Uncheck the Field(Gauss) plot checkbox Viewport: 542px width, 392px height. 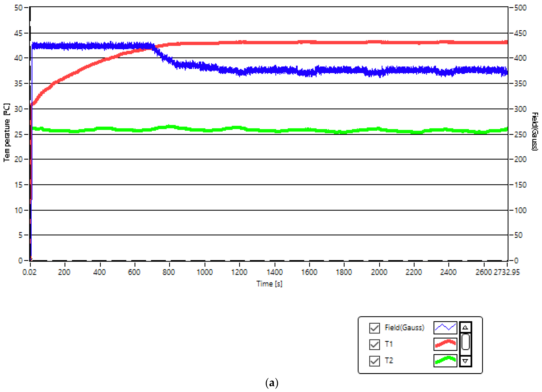coord(374,328)
